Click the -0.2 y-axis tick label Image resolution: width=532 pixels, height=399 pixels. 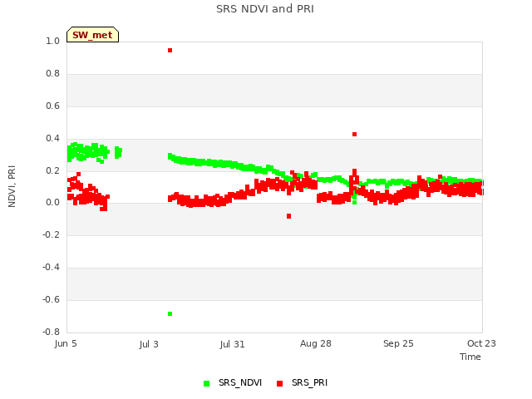[x=51, y=234]
